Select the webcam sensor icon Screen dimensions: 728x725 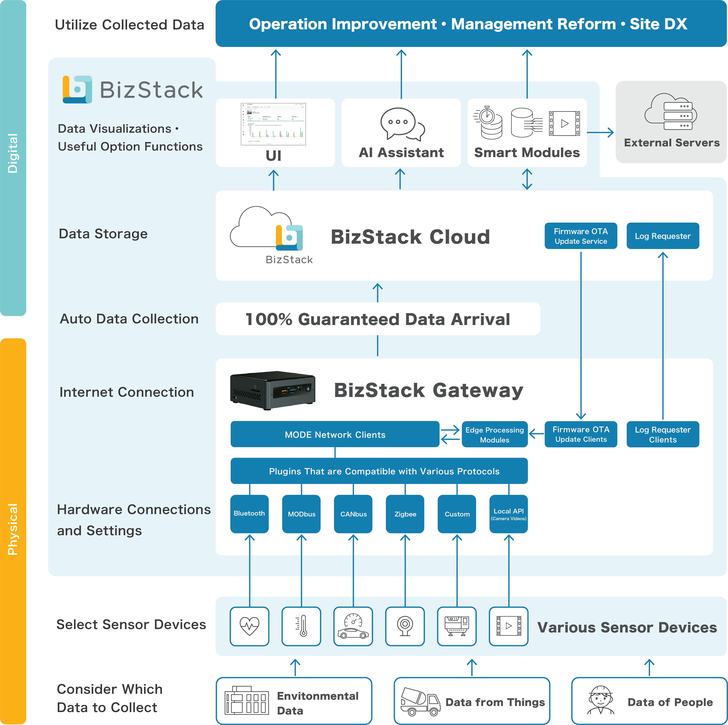[x=405, y=626]
